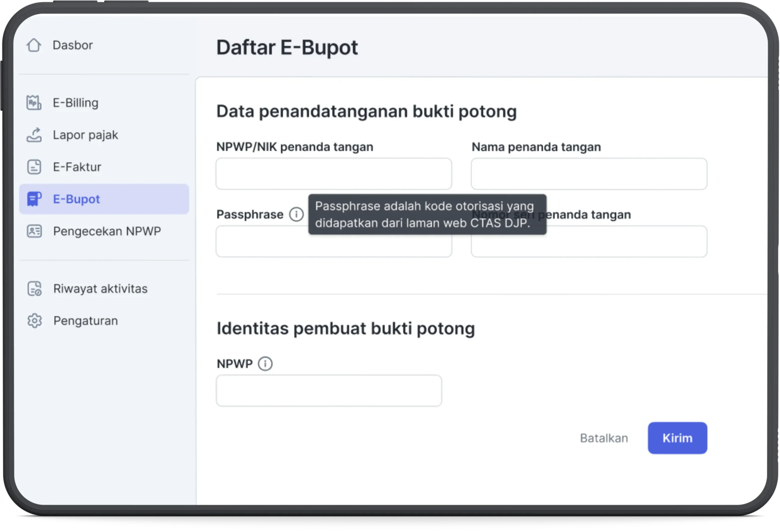The height and width of the screenshot is (532, 780).
Task: Click the Batalkan cancel link
Action: pyautogui.click(x=604, y=438)
